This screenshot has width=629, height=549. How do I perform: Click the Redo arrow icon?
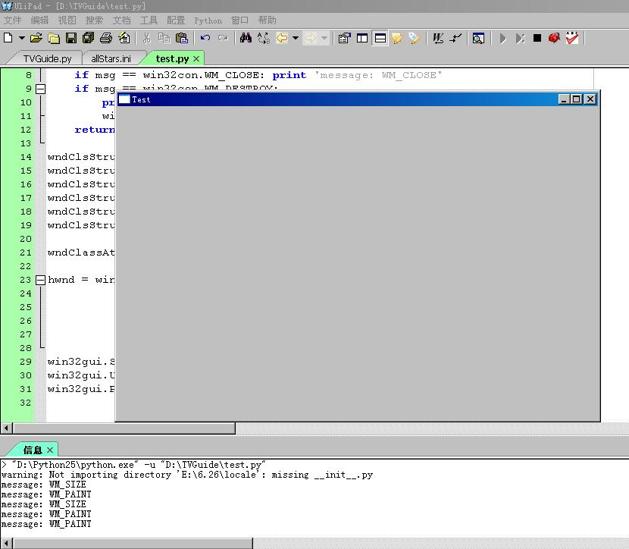coord(223,38)
